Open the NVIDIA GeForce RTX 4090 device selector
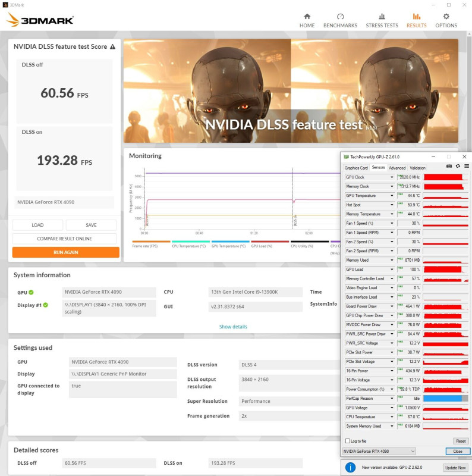This screenshot has width=472, height=476. point(379,451)
